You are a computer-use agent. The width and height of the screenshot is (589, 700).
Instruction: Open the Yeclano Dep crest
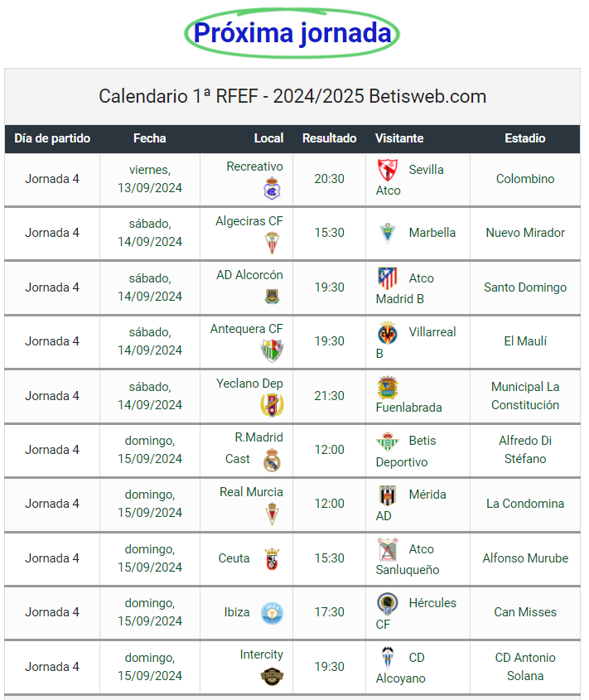tap(272, 405)
